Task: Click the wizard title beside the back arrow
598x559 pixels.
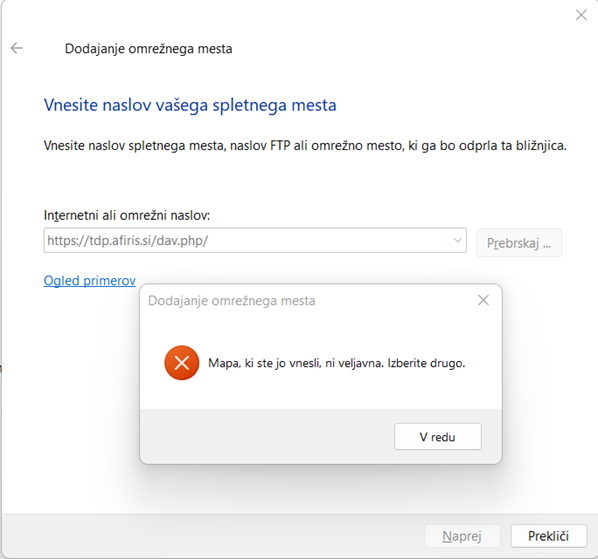Action: (148, 49)
